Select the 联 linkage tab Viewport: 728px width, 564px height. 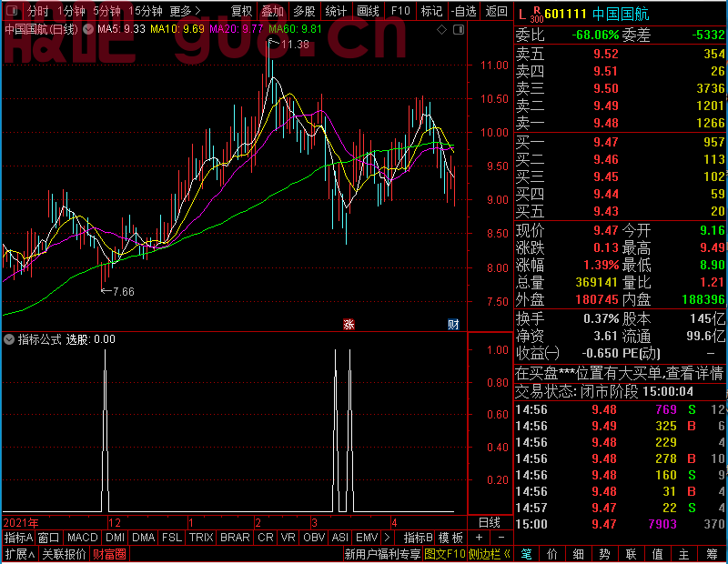point(631,554)
